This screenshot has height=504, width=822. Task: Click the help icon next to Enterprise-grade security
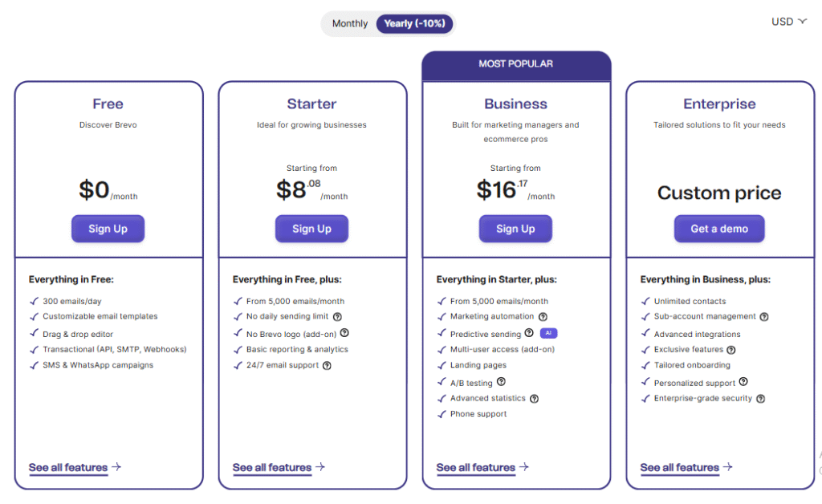[x=761, y=399]
